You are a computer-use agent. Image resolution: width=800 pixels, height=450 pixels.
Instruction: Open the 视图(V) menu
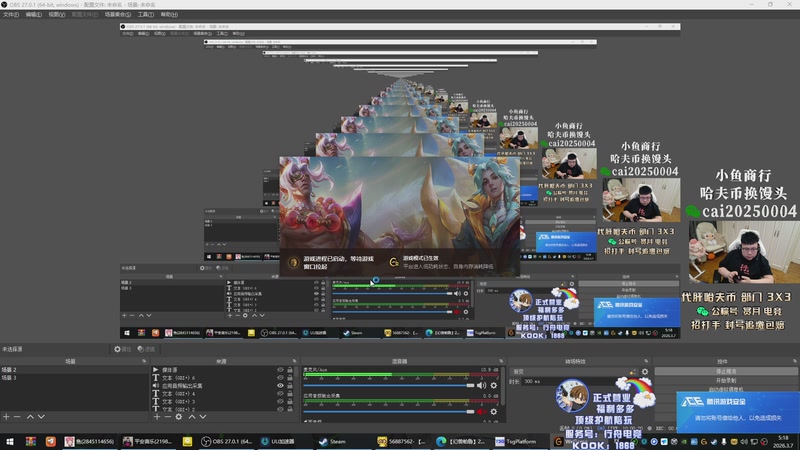pos(57,14)
